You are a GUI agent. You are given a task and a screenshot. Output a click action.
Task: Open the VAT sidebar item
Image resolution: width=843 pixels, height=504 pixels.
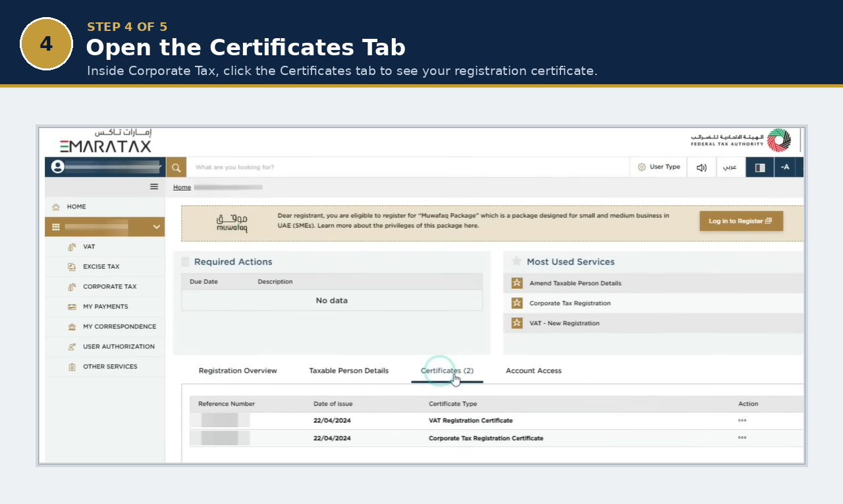(x=89, y=247)
